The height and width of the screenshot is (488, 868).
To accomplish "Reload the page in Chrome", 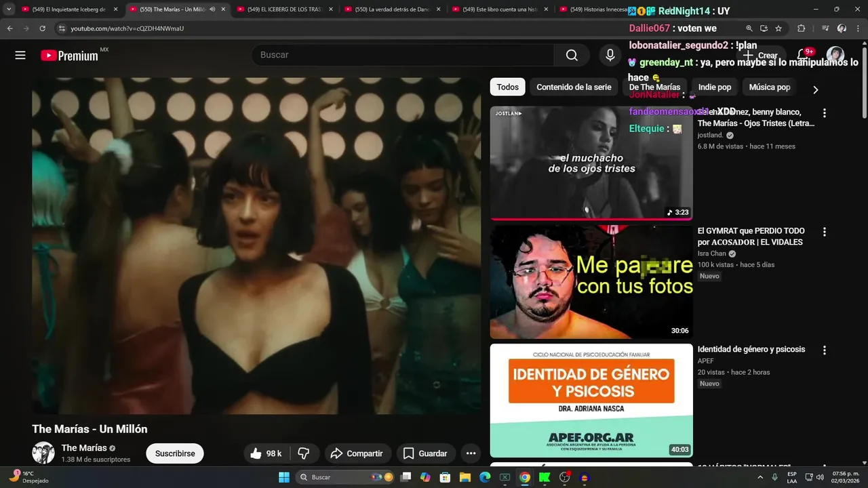I will [x=42, y=28].
